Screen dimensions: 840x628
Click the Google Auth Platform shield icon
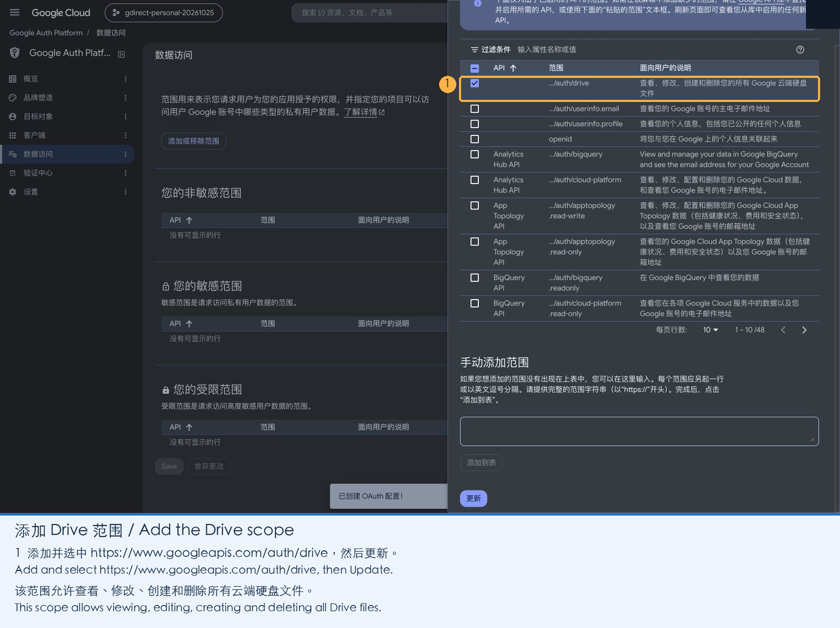pyautogui.click(x=15, y=53)
